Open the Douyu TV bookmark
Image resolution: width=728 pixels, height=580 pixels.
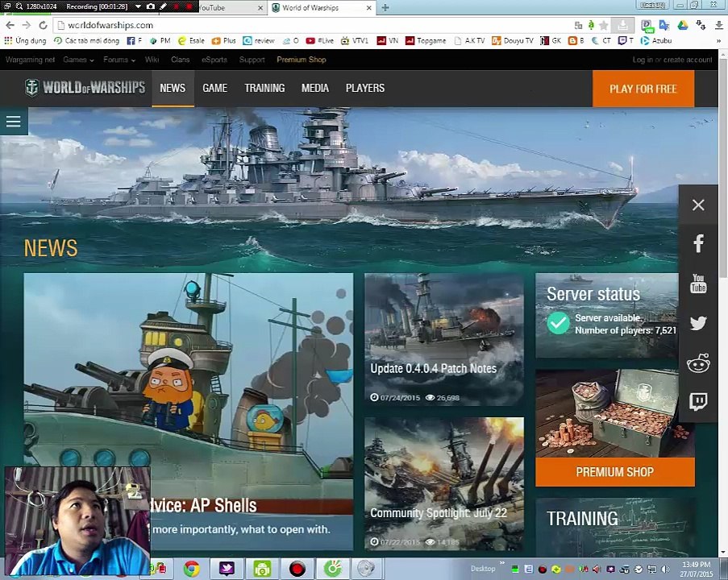513,41
